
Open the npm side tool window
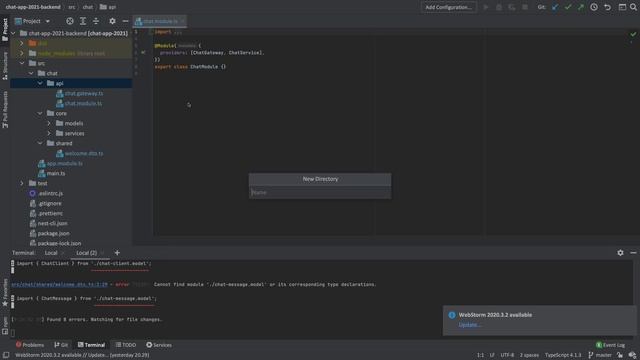pyautogui.click(x=5, y=326)
